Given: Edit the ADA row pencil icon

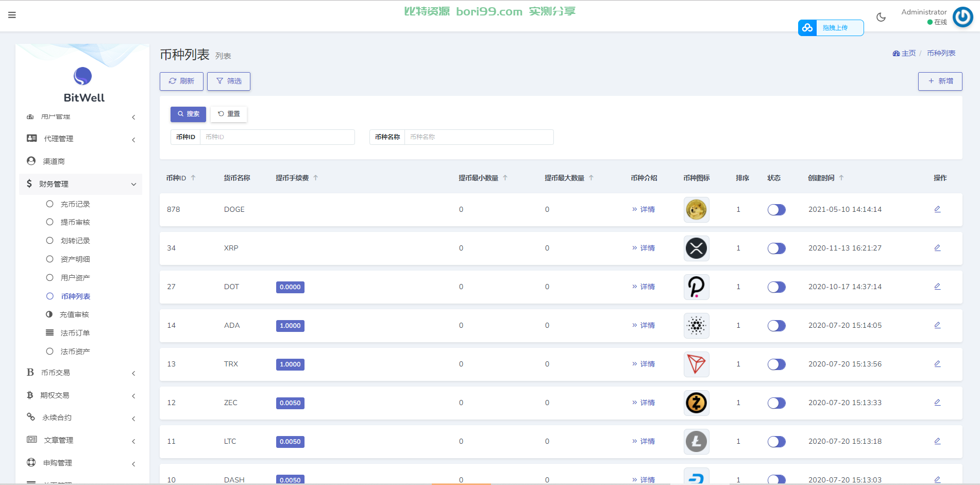Looking at the screenshot, I should click(x=937, y=325).
